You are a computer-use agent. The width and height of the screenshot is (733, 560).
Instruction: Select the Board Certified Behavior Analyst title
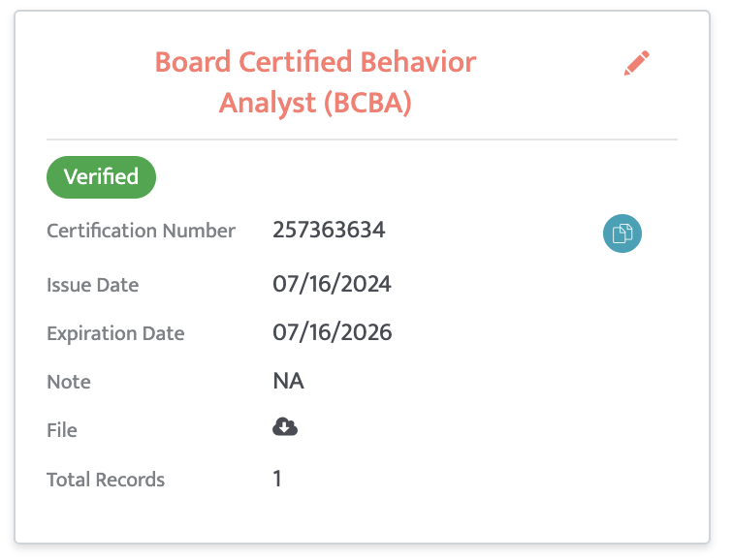[315, 81]
